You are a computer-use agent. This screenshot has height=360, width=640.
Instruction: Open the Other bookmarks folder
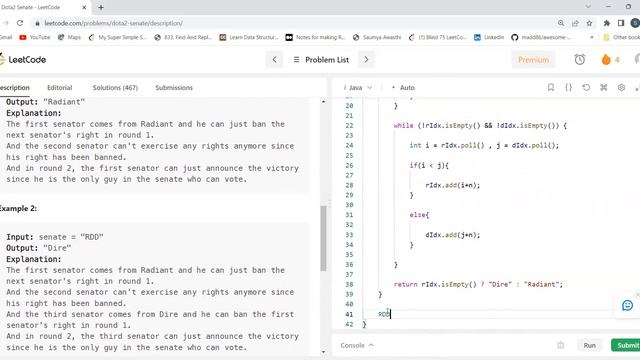(x=621, y=37)
